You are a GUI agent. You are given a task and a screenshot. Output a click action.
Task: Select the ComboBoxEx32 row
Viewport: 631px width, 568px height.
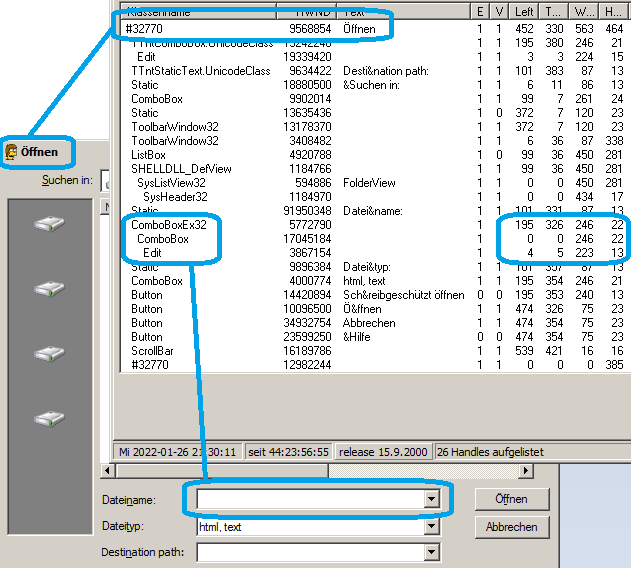point(374,225)
